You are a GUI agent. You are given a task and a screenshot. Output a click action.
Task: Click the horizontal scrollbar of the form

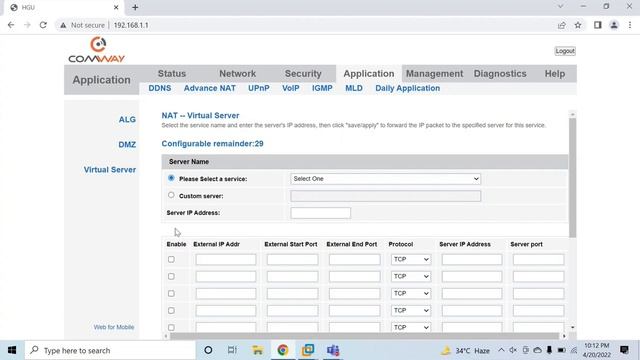pyautogui.click(x=364, y=336)
